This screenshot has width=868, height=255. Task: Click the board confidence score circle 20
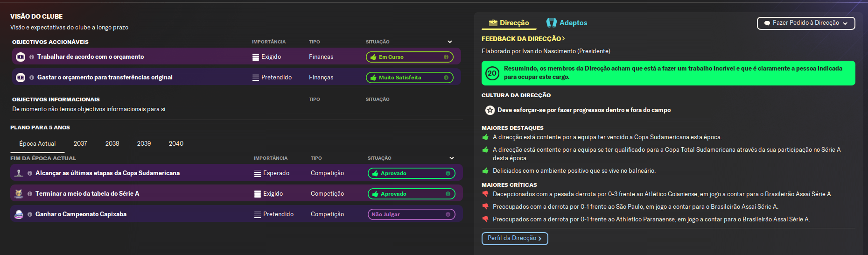[492, 73]
